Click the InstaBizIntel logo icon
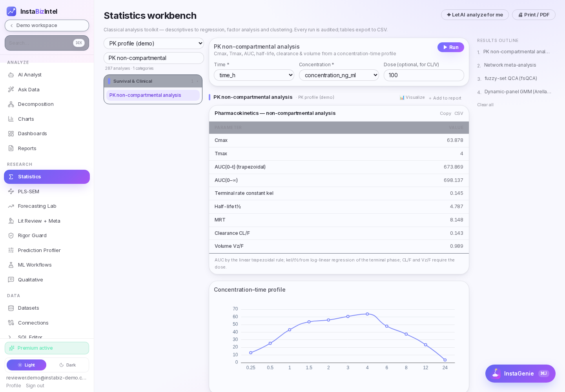565x392 pixels. click(x=11, y=11)
